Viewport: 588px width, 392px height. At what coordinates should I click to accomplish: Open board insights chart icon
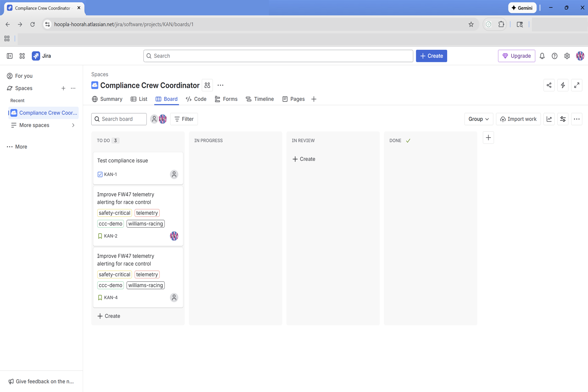click(x=549, y=119)
